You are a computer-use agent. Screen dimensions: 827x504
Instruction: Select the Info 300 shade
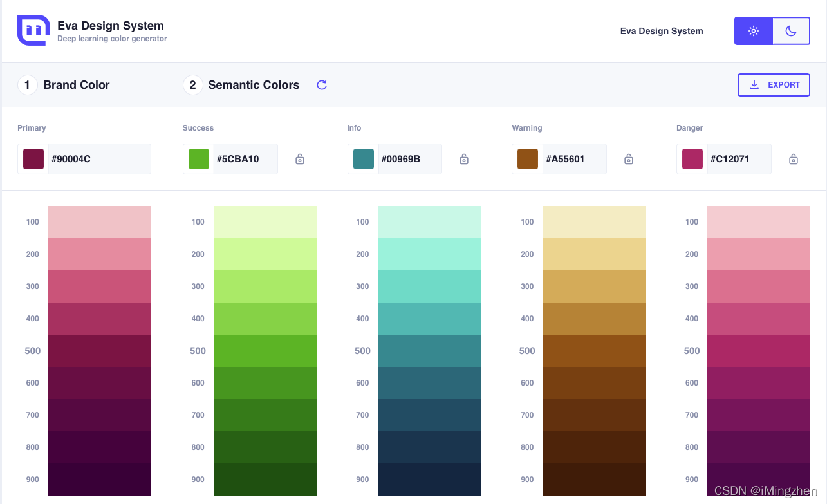pyautogui.click(x=429, y=286)
